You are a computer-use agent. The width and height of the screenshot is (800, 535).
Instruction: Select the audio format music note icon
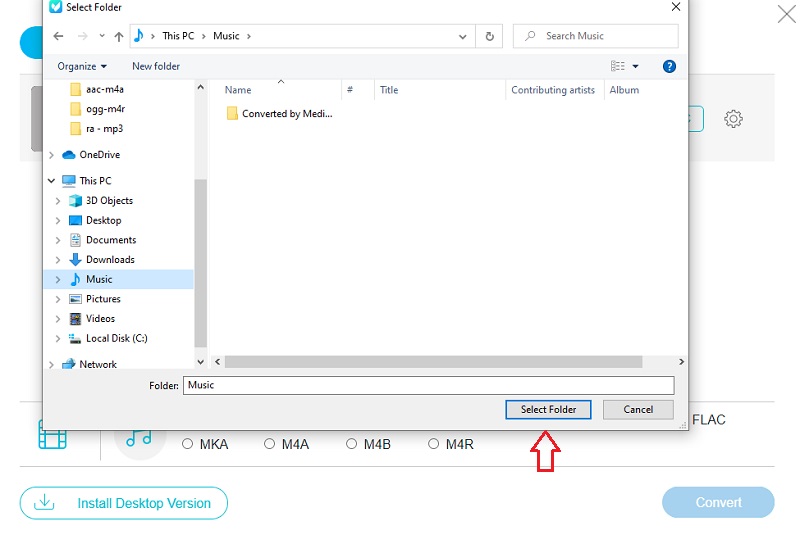click(139, 436)
